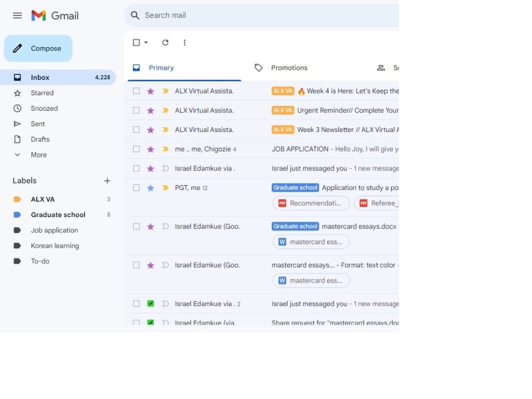Viewport: 532px width, 399px height.
Task: Refresh the inbox
Action: [x=165, y=43]
